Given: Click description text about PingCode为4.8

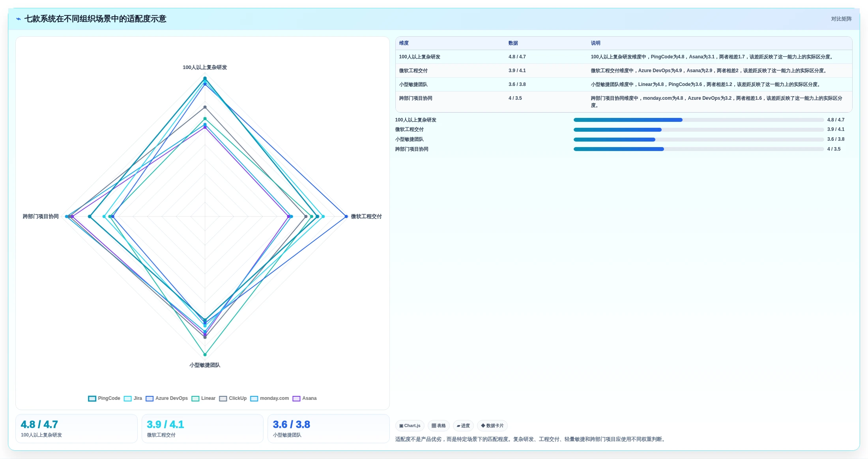Looking at the screenshot, I should click(x=713, y=57).
